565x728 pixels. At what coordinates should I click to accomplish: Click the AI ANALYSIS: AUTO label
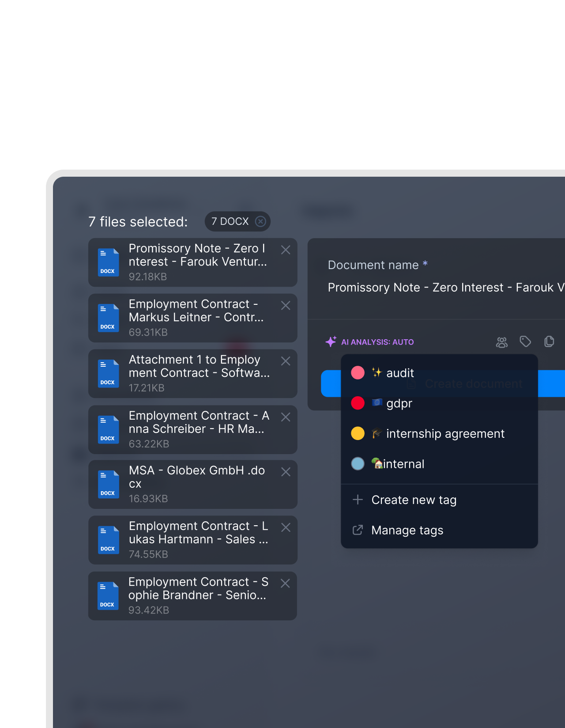(377, 342)
